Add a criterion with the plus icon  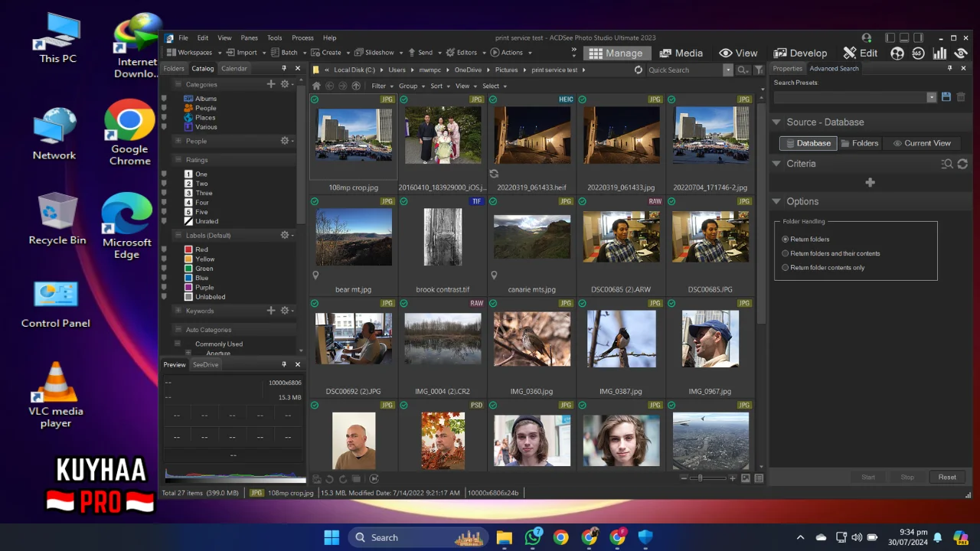pos(870,182)
